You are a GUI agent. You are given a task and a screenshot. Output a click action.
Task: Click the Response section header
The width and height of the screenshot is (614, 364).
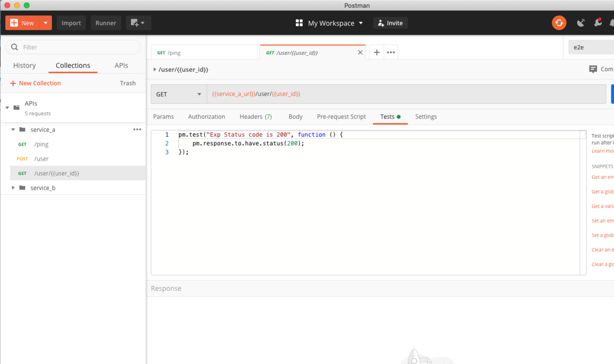pyautogui.click(x=166, y=288)
